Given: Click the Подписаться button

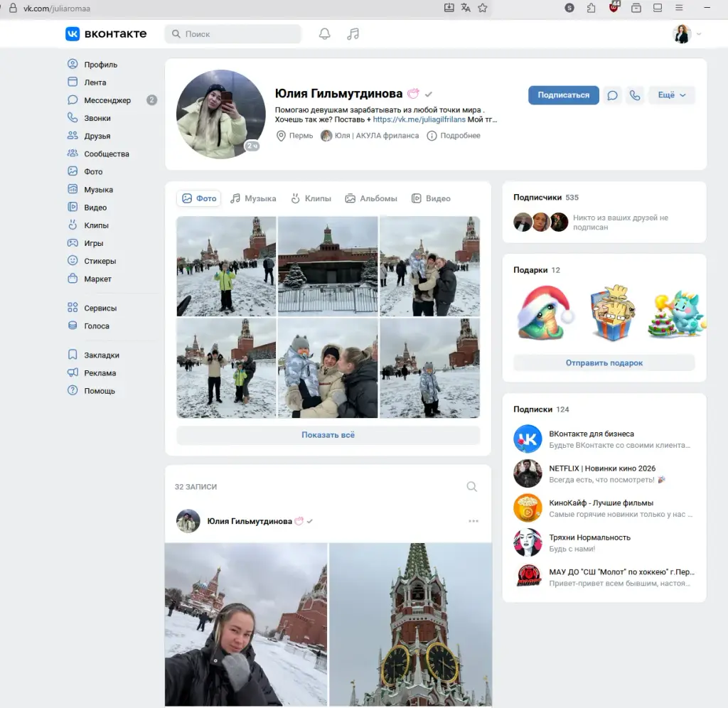Looking at the screenshot, I should pos(563,95).
